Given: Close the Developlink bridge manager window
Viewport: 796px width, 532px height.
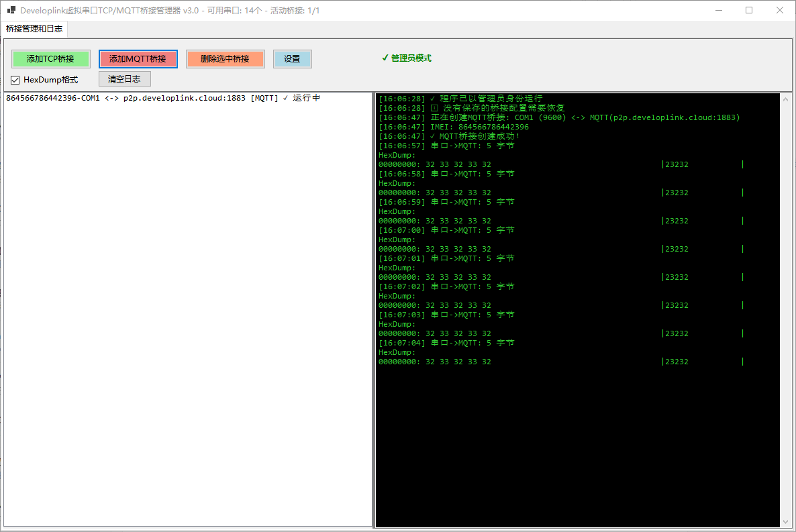Looking at the screenshot, I should pyautogui.click(x=779, y=10).
